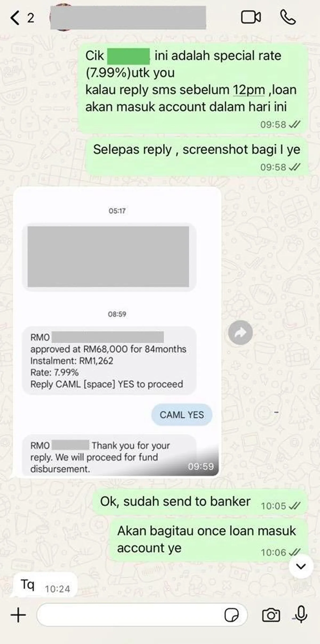Forward the SMS screenshot image
Image resolution: width=320 pixels, height=644 pixels.
240,332
